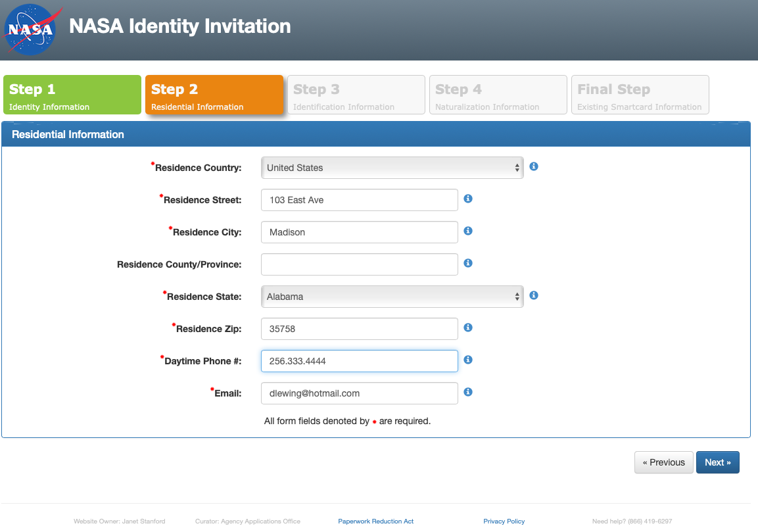Select the Step 2 Residential Information tab

(214, 95)
